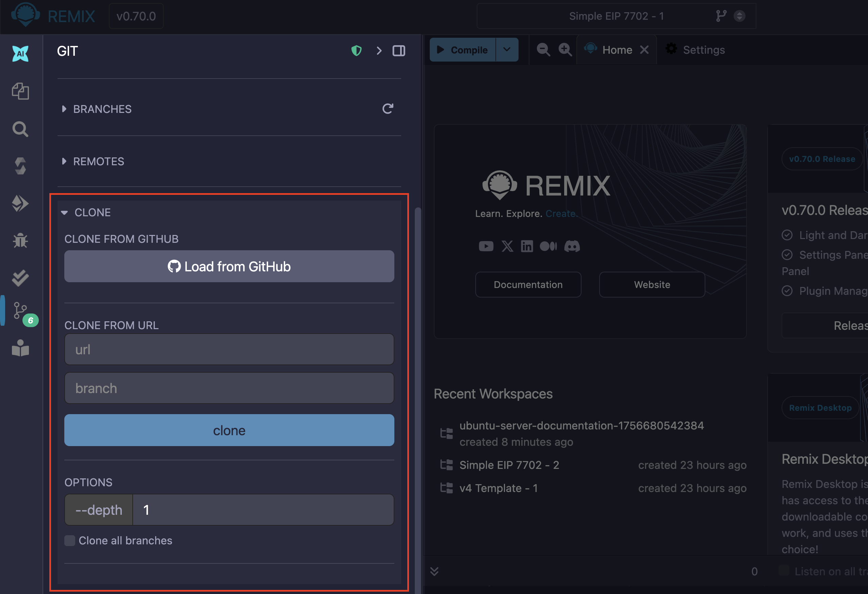Click the branch input field
Screen dimensions: 868x594
229,388
